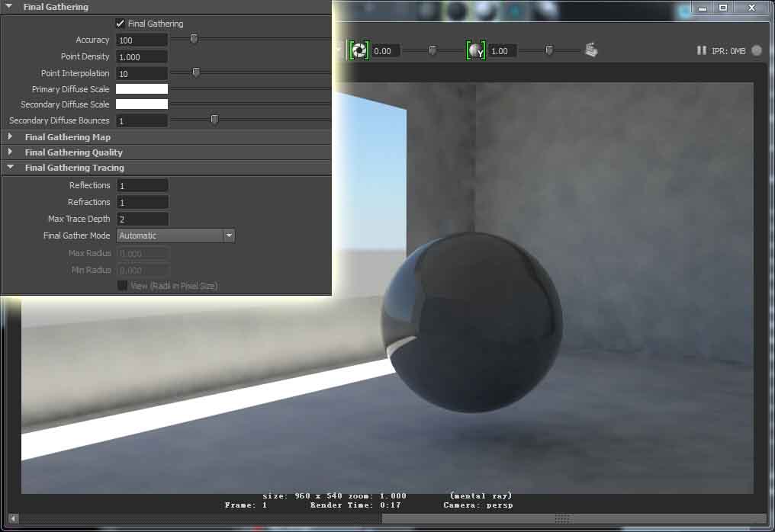This screenshot has width=775, height=532.
Task: Click the Accuracy slider handle
Action: (x=194, y=39)
